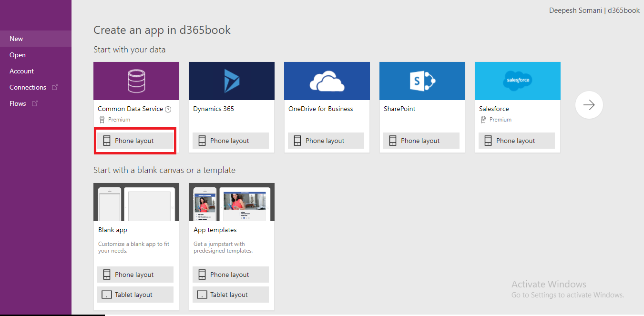Click the tablet icon in Blank app's Tablet layout
Image resolution: width=644 pixels, height=316 pixels.
tap(107, 295)
